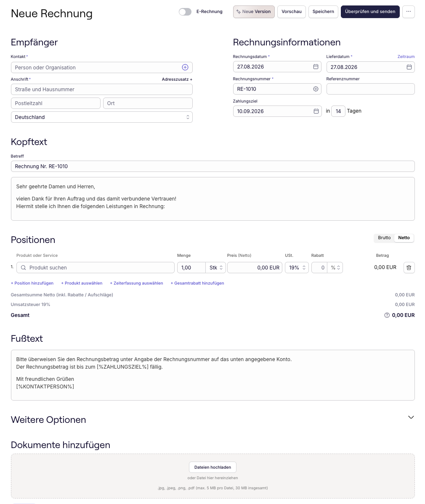Focus the Postleitzahl field
The height and width of the screenshot is (504, 425).
56,103
